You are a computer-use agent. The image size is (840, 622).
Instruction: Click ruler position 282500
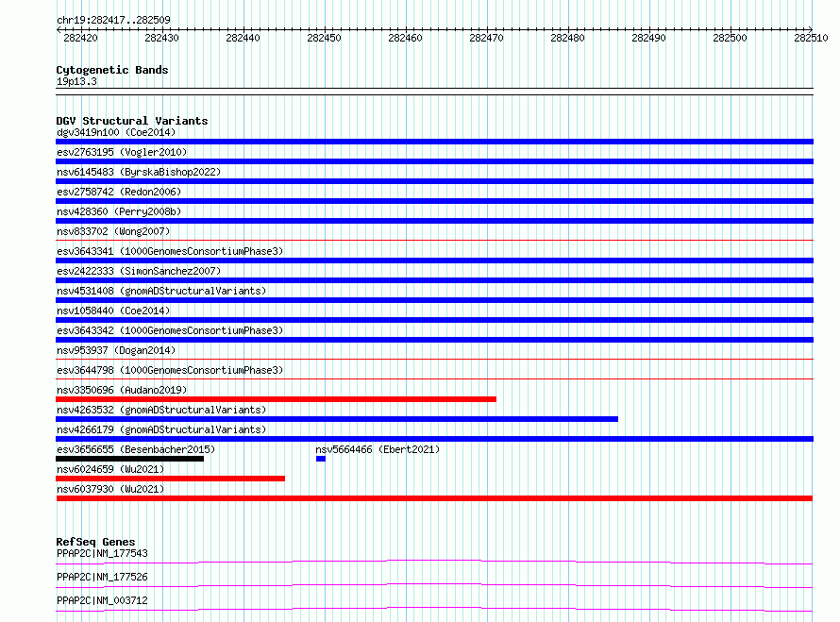731,38
